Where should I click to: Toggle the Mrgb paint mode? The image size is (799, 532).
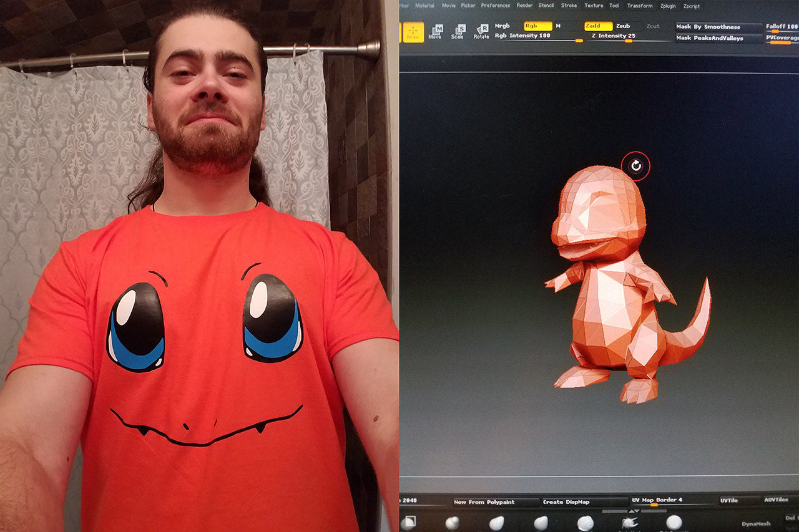tap(503, 26)
